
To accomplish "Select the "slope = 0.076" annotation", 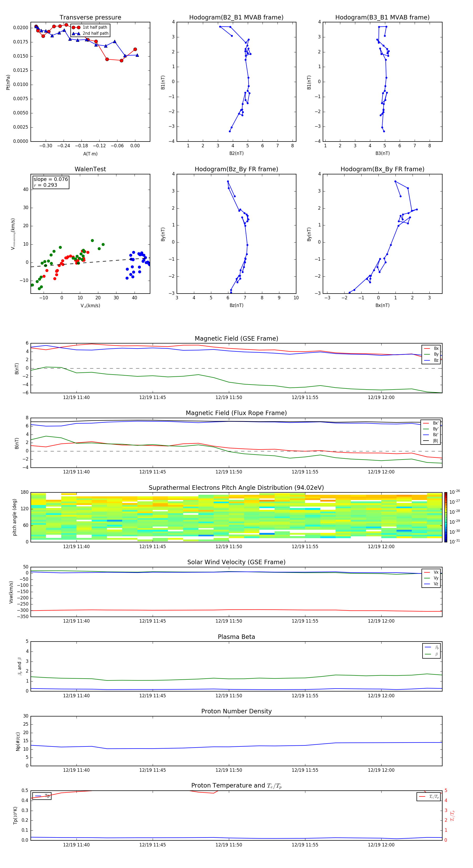I will coord(51,179).
